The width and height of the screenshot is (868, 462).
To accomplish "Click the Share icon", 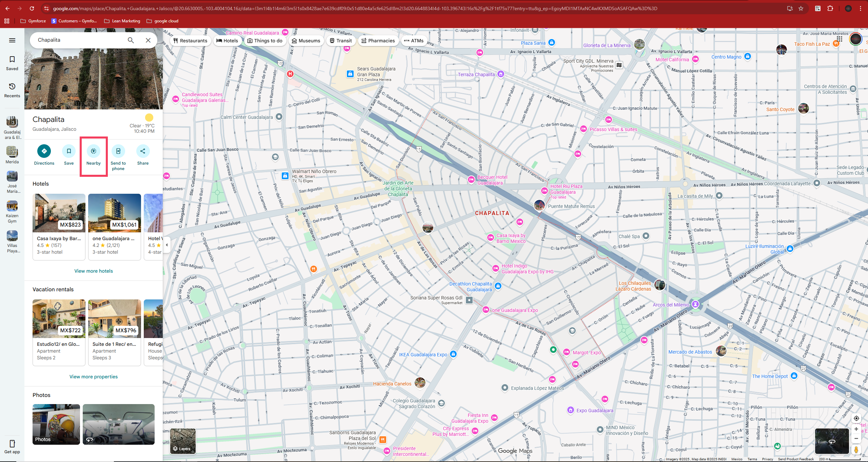I will (x=143, y=151).
